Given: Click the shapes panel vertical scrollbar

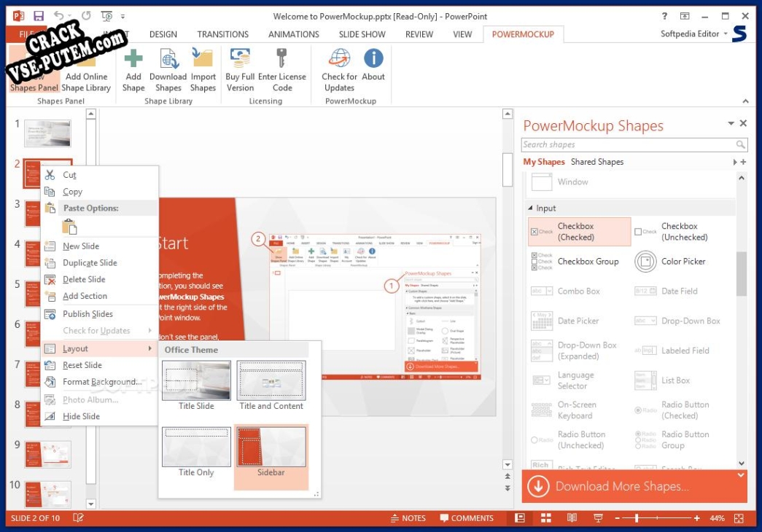Looking at the screenshot, I should (741, 273).
